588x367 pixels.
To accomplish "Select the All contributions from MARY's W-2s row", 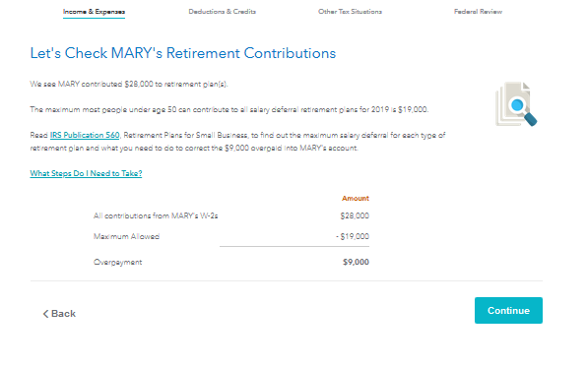I will coord(231,215).
